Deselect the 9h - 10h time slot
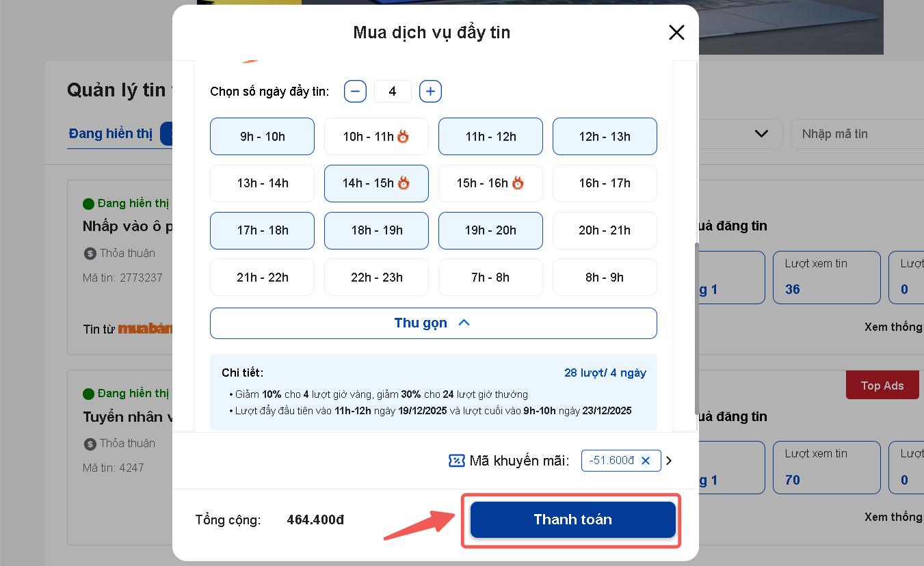The height and width of the screenshot is (566, 924). 262,137
